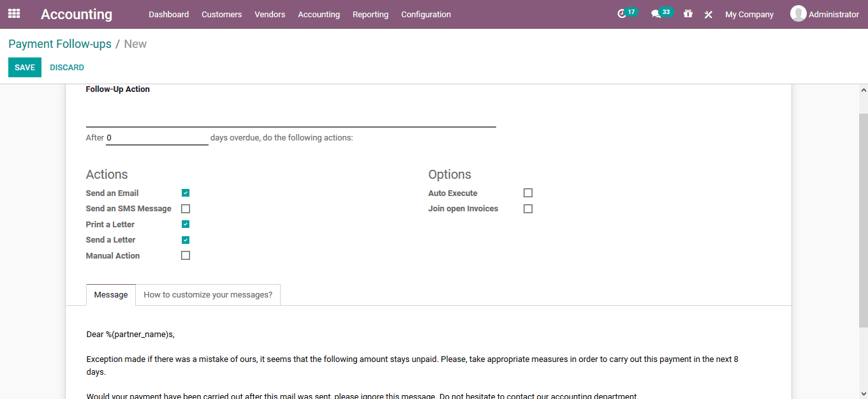Open the Reporting menu
The width and height of the screenshot is (868, 399).
click(370, 14)
